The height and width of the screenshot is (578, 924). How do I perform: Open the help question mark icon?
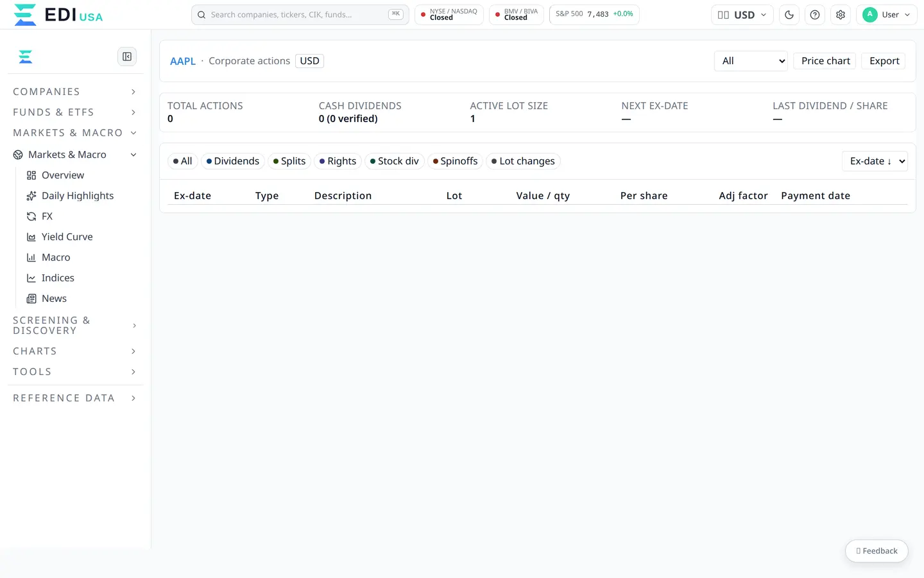pyautogui.click(x=815, y=15)
